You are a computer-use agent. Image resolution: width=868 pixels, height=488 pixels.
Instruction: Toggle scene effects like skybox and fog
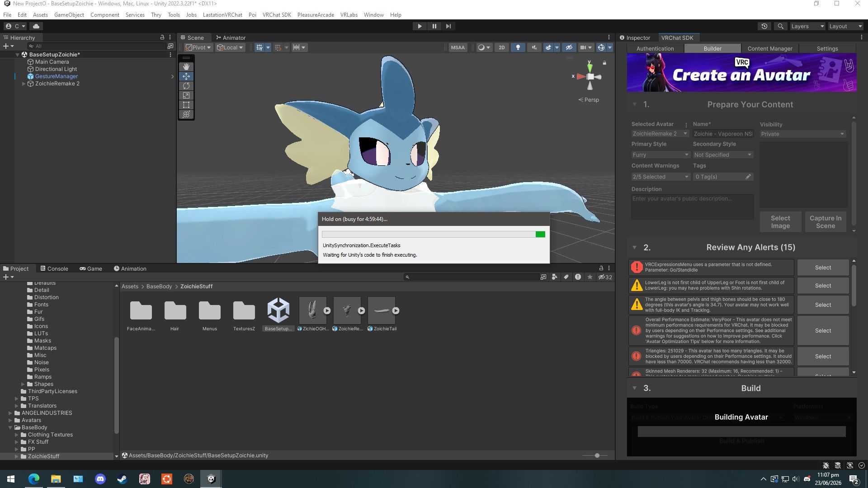(x=548, y=47)
